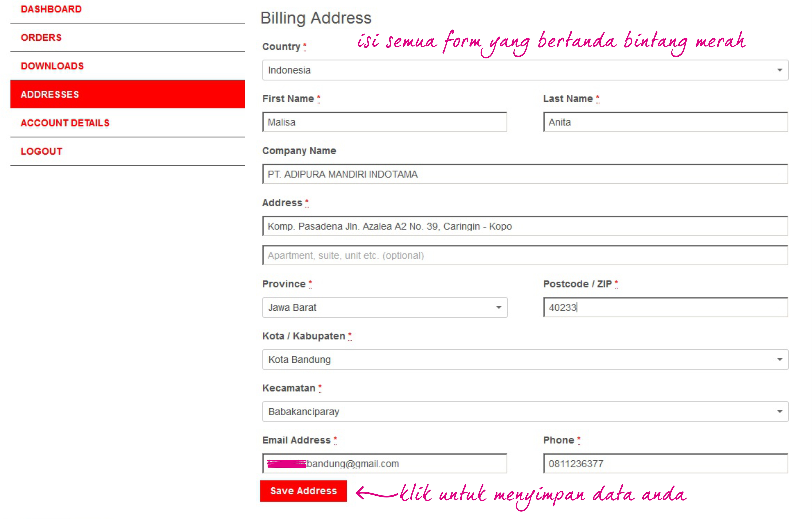Image resolution: width=812 pixels, height=519 pixels.
Task: Click the Phone number input field
Action: click(665, 464)
